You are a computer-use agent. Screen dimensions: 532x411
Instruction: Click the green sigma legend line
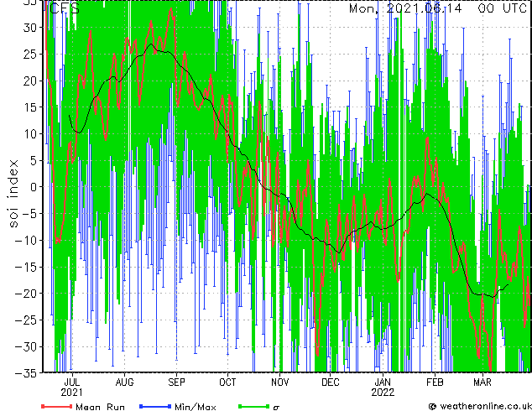(253, 406)
